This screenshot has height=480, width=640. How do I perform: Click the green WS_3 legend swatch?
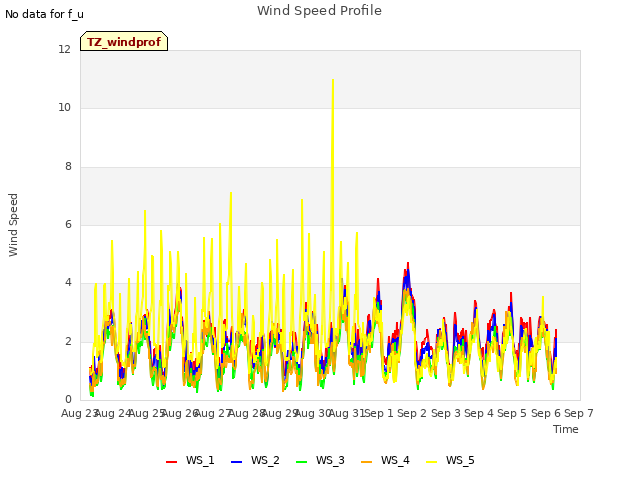coord(301,462)
